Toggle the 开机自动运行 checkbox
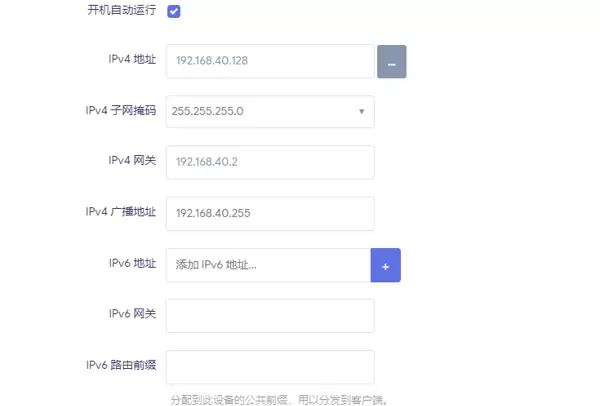Viewport: 600px width, 406px height. click(x=174, y=11)
